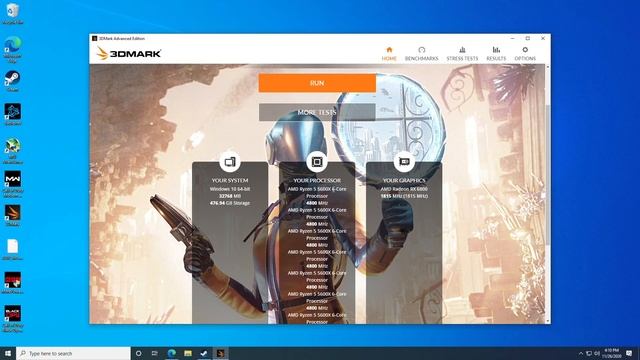The height and width of the screenshot is (360, 640).
Task: Click the MORE TESTS button
Action: click(x=317, y=112)
